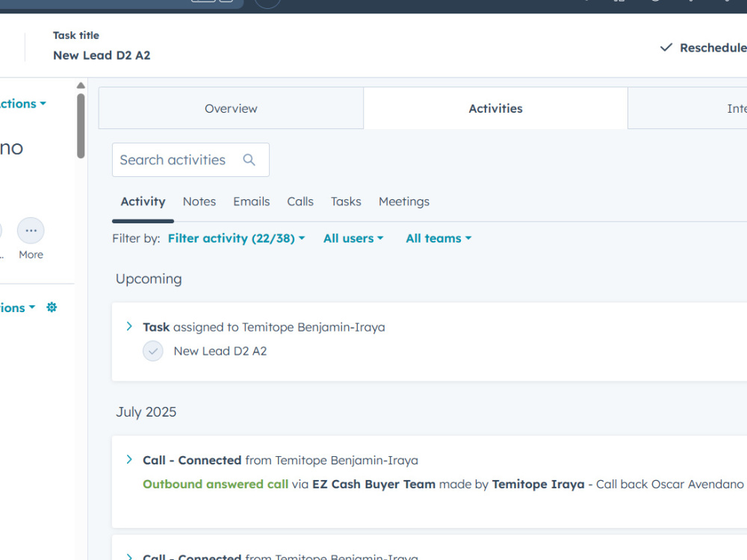Viewport: 747px width, 560px height.
Task: Switch to the Emails sub-tab
Action: point(252,202)
